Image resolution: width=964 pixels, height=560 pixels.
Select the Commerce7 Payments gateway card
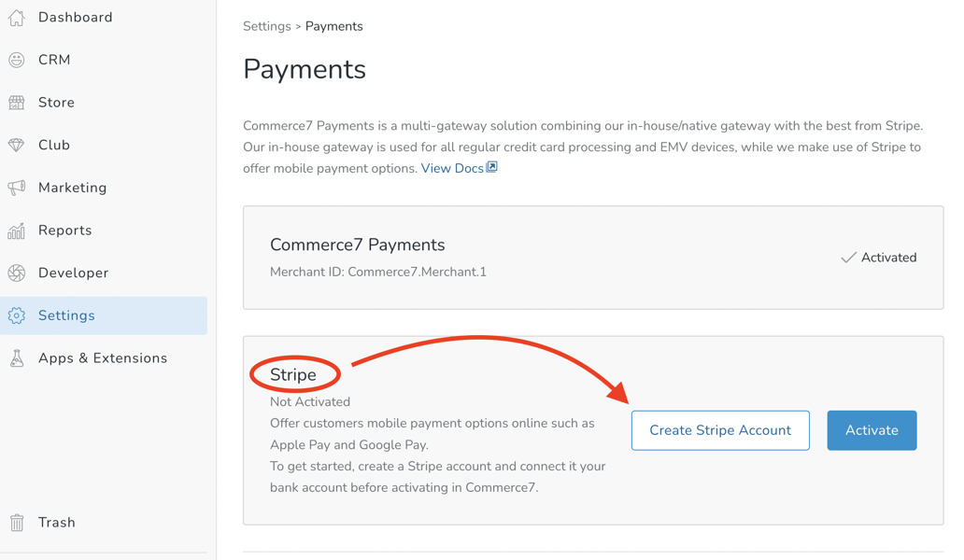pos(593,258)
